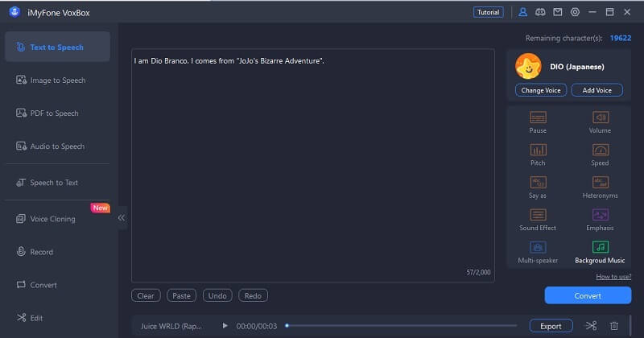Screen dimensions: 644x338
Task: Select Text to Speech in sidebar
Action: click(57, 47)
